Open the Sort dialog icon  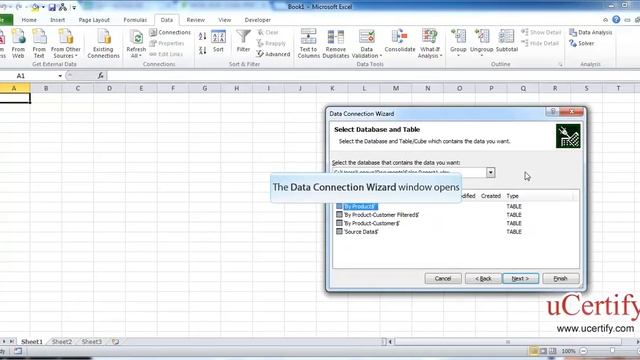(218, 41)
